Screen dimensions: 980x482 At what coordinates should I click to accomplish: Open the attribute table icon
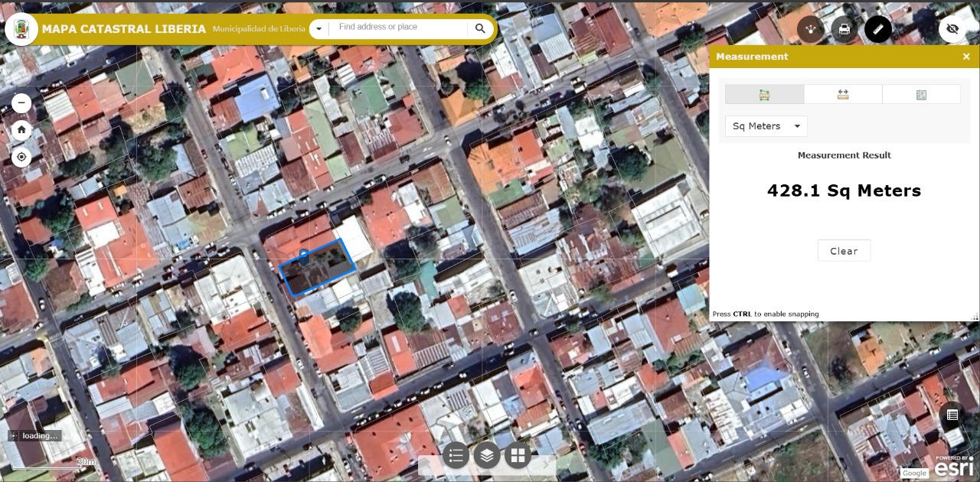(x=952, y=414)
